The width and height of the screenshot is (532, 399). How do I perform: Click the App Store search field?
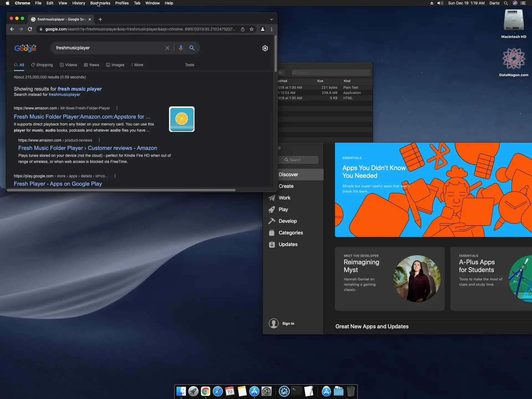tap(301, 160)
